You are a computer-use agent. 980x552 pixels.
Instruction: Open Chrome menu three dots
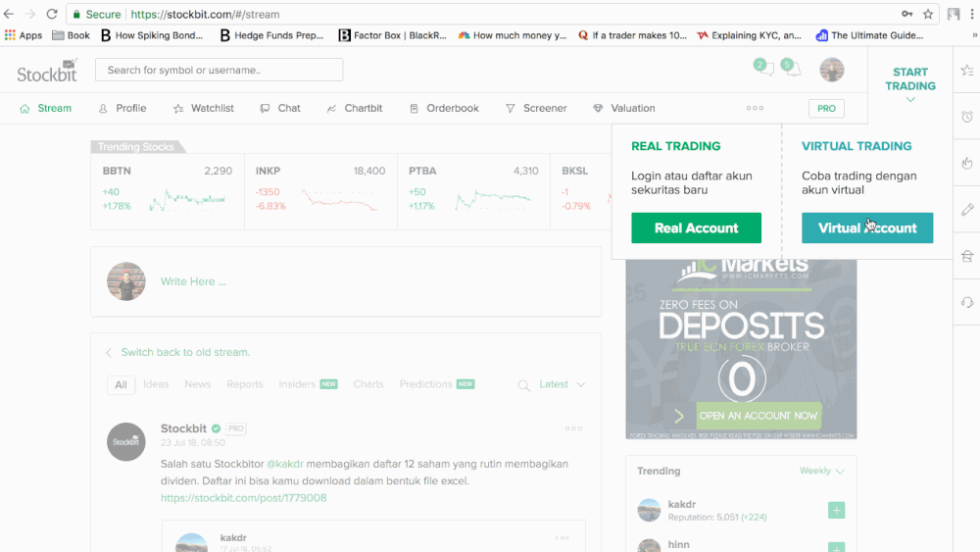[972, 14]
